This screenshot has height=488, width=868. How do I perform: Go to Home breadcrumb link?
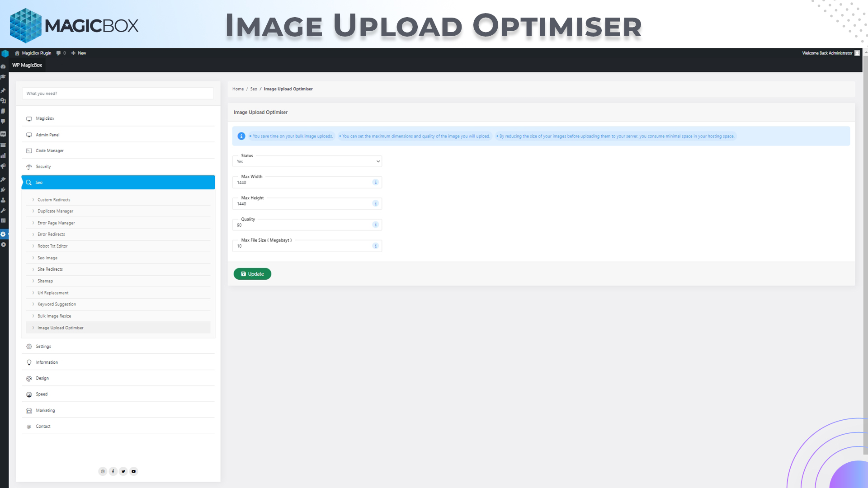click(x=238, y=89)
